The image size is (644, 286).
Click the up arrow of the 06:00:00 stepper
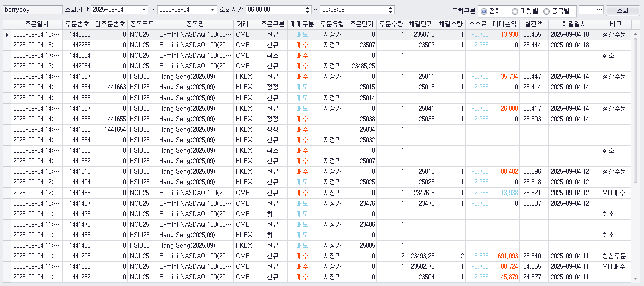click(x=308, y=8)
